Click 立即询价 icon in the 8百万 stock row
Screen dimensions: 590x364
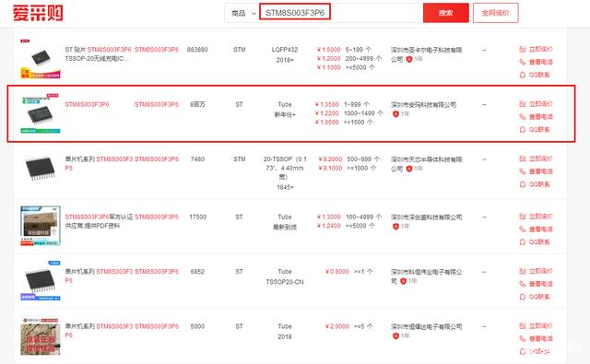[523, 104]
